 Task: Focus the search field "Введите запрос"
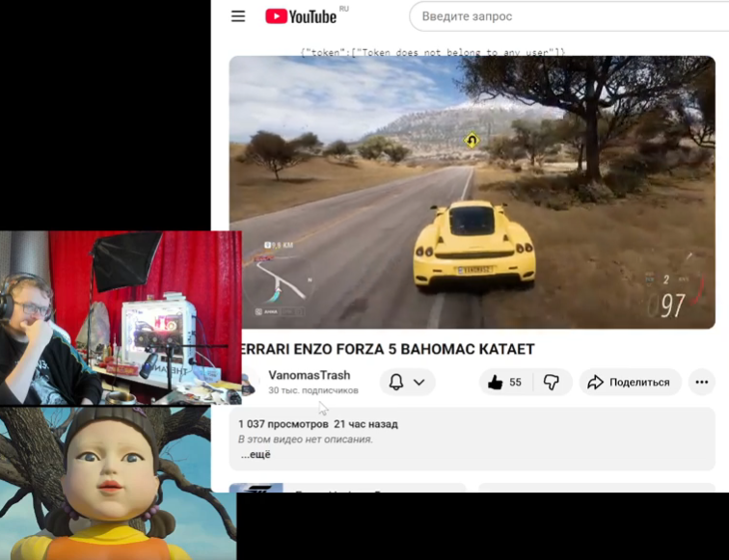570,16
